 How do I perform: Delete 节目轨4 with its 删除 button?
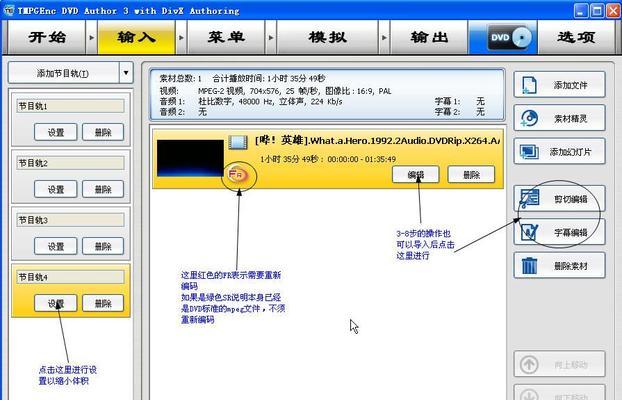click(103, 303)
